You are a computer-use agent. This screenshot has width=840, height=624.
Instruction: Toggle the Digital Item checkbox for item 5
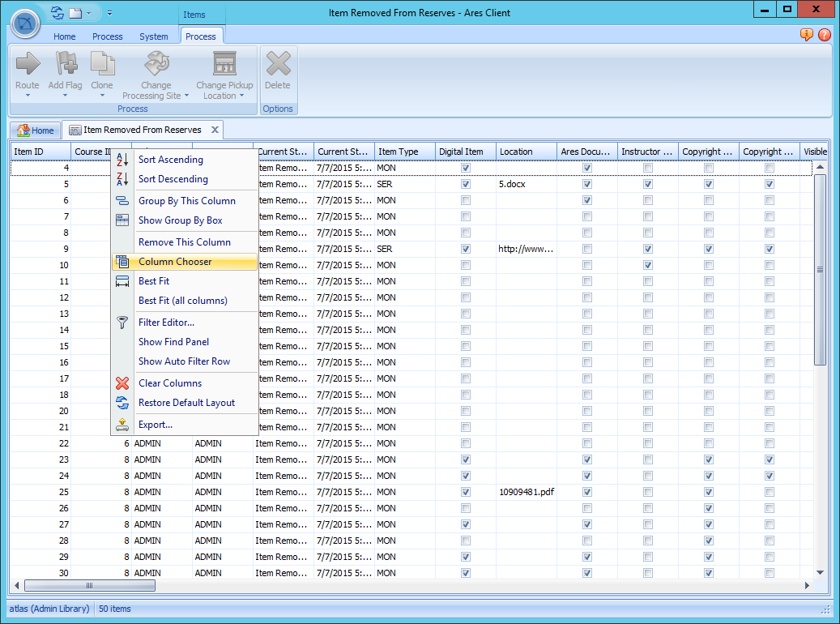(x=465, y=184)
